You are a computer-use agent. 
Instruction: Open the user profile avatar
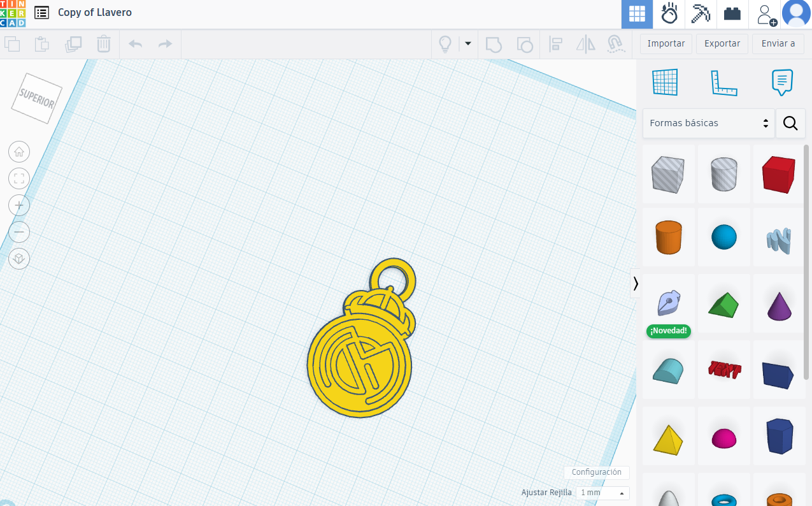click(x=796, y=14)
